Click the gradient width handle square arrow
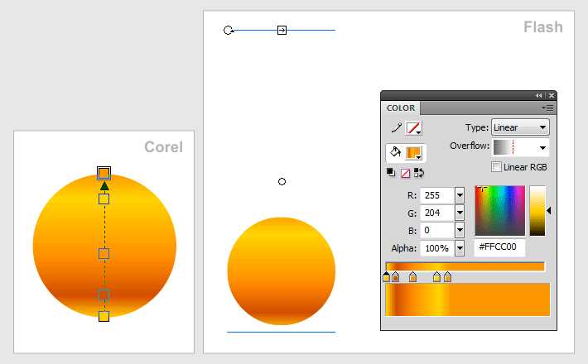 pyautogui.click(x=282, y=30)
